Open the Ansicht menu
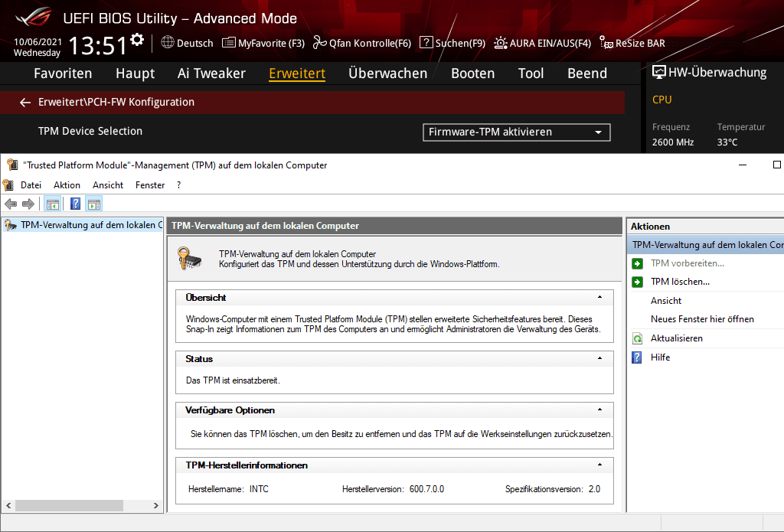This screenshot has height=532, width=784. [x=108, y=185]
